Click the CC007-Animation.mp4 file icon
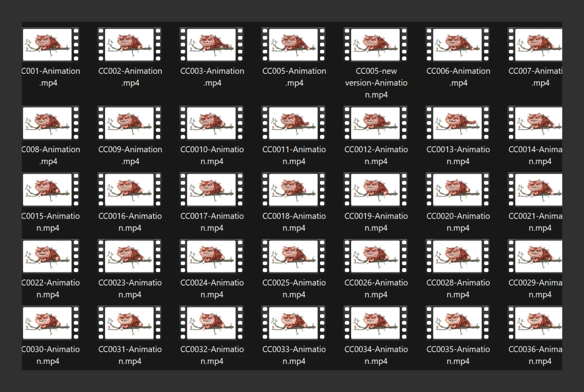This screenshot has width=584, height=392. [x=535, y=45]
